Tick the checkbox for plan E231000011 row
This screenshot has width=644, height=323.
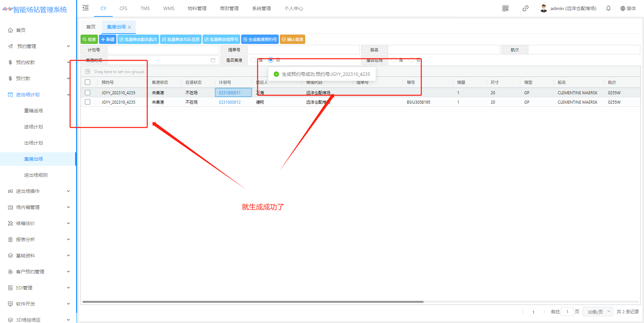click(88, 93)
